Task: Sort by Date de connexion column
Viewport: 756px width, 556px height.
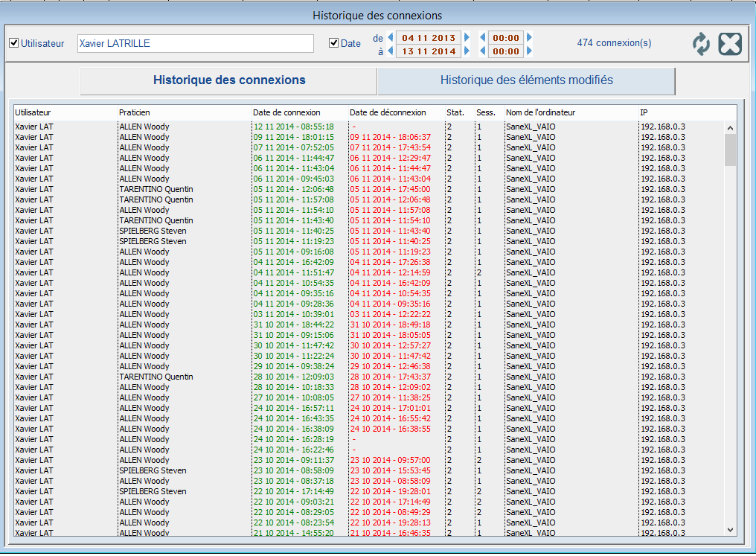Action: (x=286, y=112)
